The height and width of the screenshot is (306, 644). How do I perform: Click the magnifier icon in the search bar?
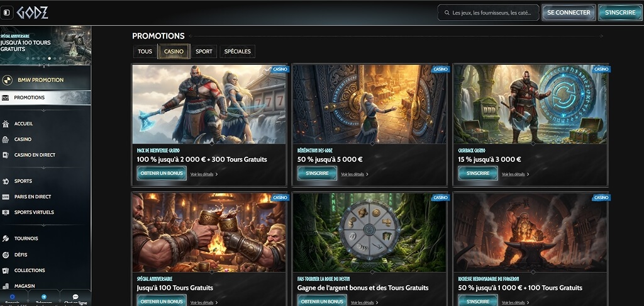[447, 13]
